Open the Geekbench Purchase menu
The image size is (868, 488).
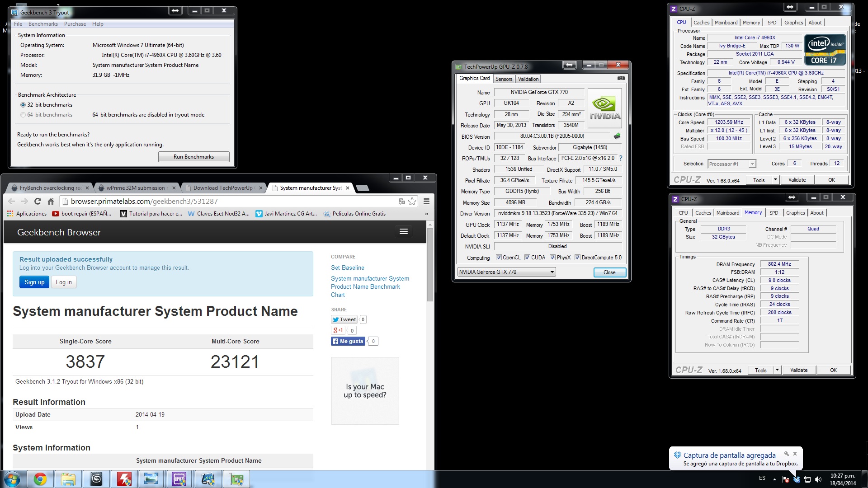(75, 24)
